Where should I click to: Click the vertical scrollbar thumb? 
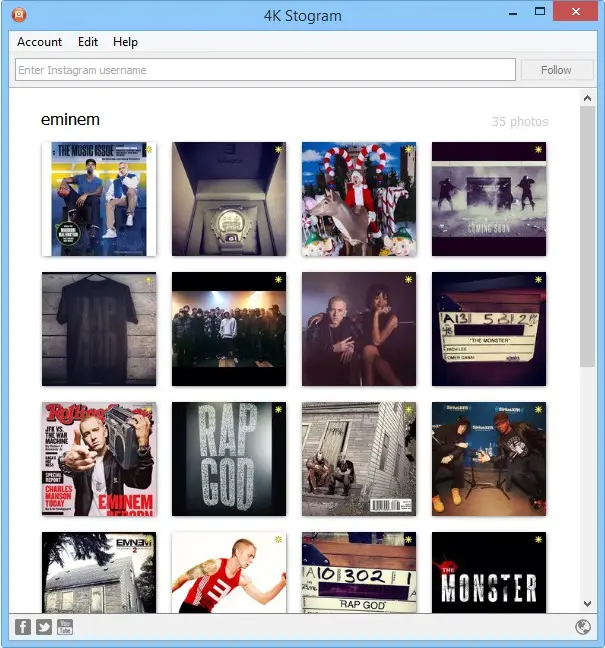pyautogui.click(x=587, y=236)
